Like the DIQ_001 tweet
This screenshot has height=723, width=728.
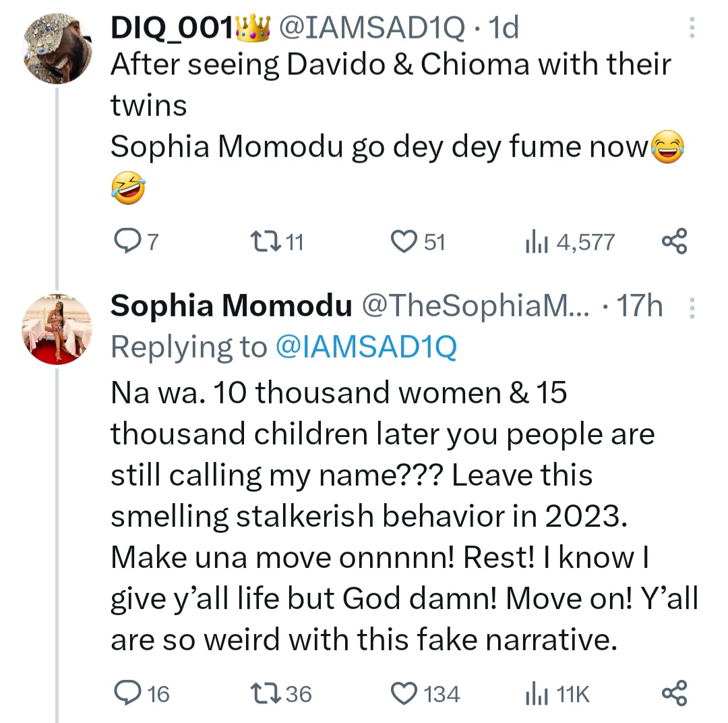click(404, 241)
